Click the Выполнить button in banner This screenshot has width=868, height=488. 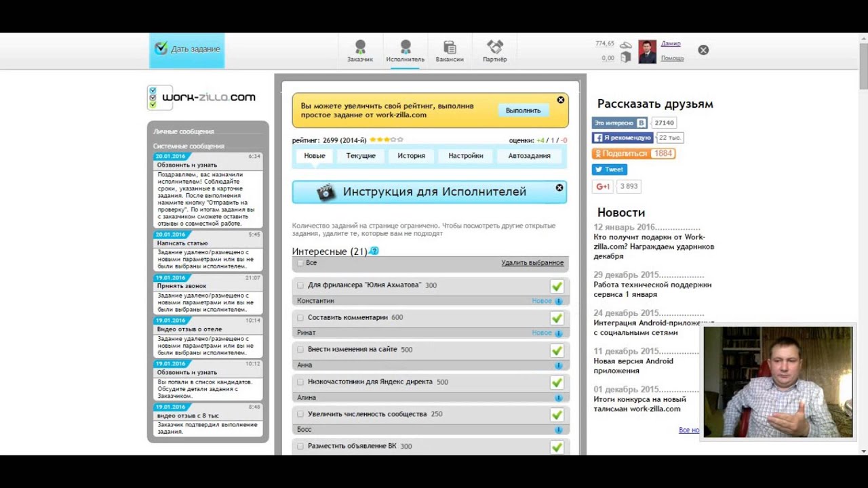(x=523, y=110)
